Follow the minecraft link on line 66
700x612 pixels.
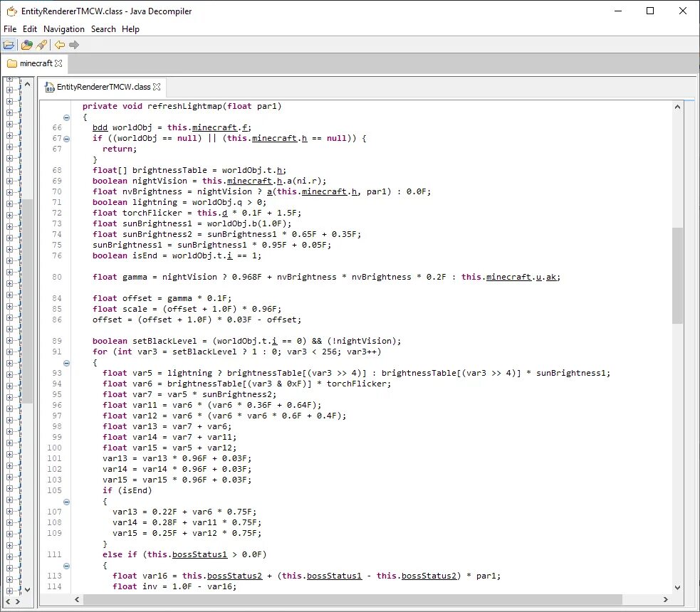(214, 127)
